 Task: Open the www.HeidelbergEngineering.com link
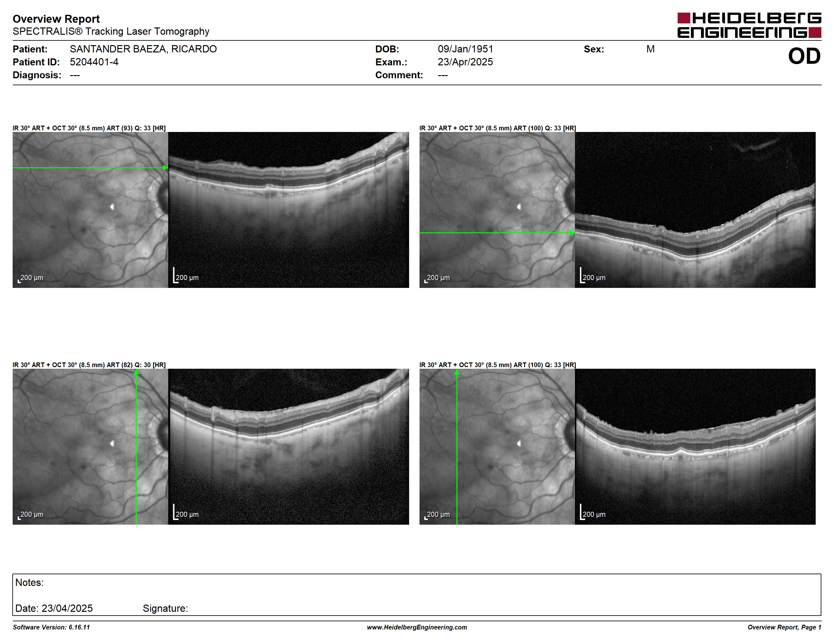(x=417, y=627)
